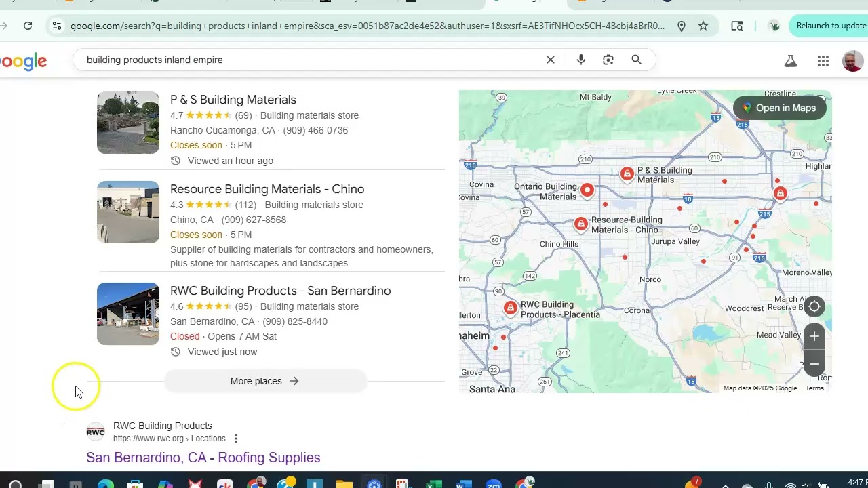The image size is (868, 488).
Task: Open Zoom from the taskbar
Action: coord(494,484)
